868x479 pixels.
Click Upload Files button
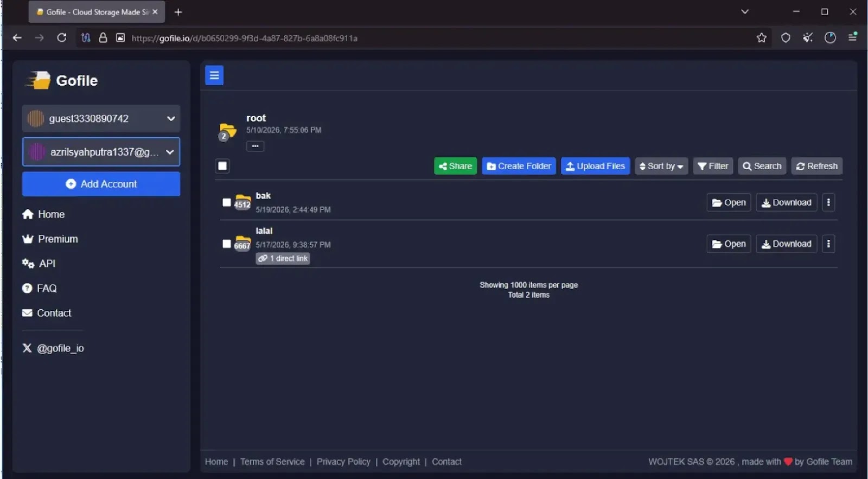[595, 166]
